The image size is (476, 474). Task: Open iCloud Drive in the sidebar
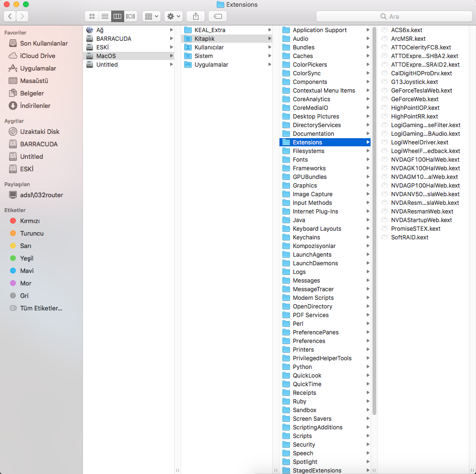click(x=37, y=56)
